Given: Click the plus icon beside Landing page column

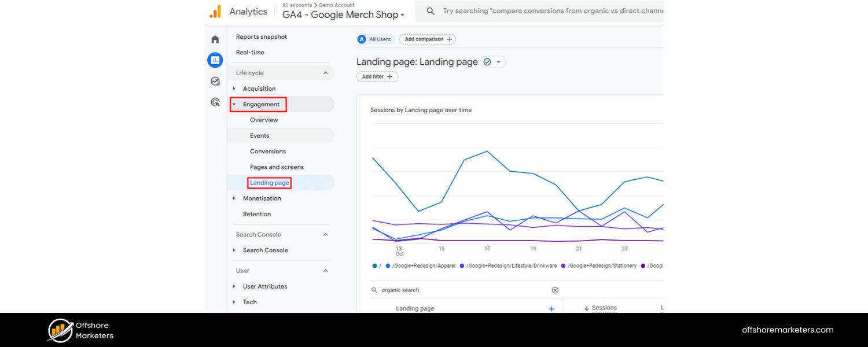Looking at the screenshot, I should 551,308.
